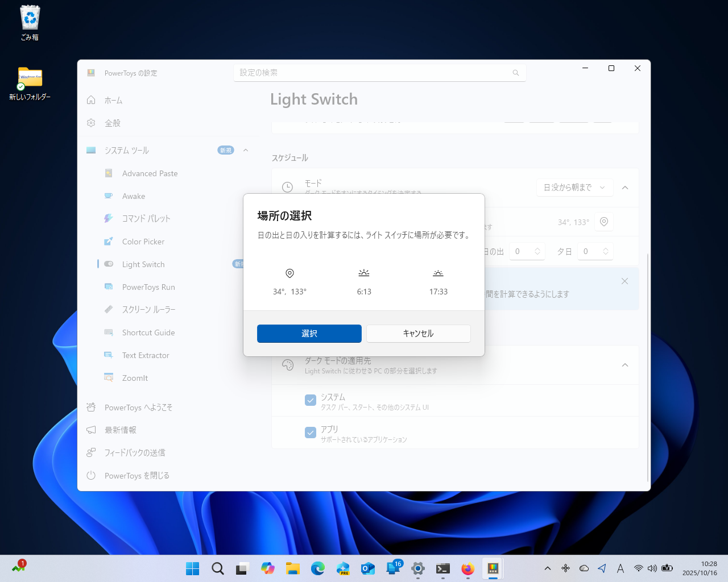Open ZoomIt settings

[135, 377]
